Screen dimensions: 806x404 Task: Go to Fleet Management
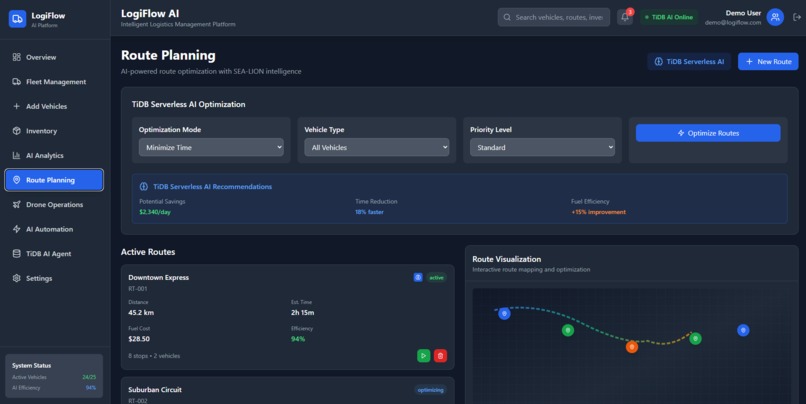tap(54, 82)
